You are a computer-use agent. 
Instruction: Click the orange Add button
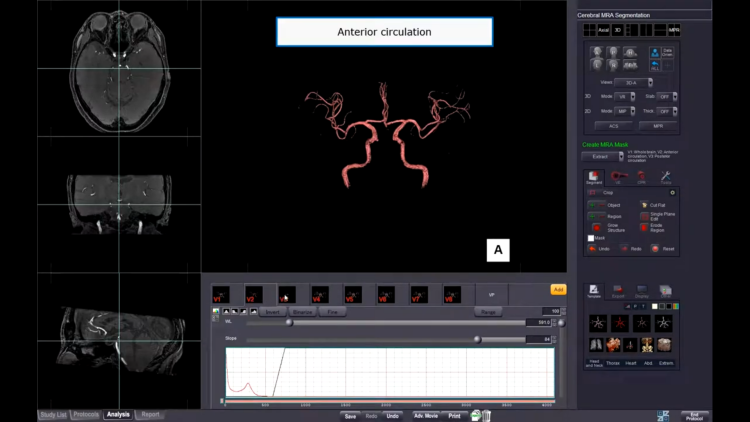[x=558, y=289]
